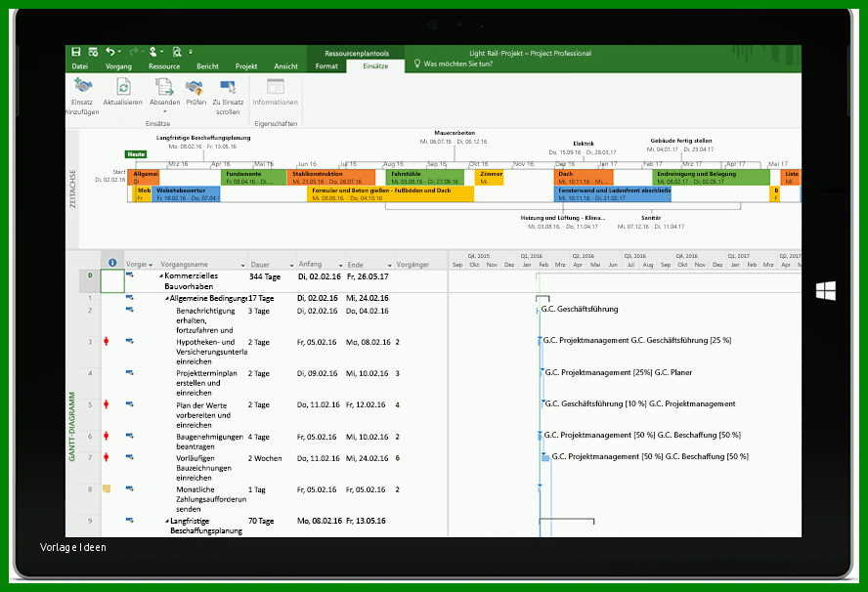868x592 pixels.
Task: Open the Ende column filter dropdown
Action: coord(389,265)
